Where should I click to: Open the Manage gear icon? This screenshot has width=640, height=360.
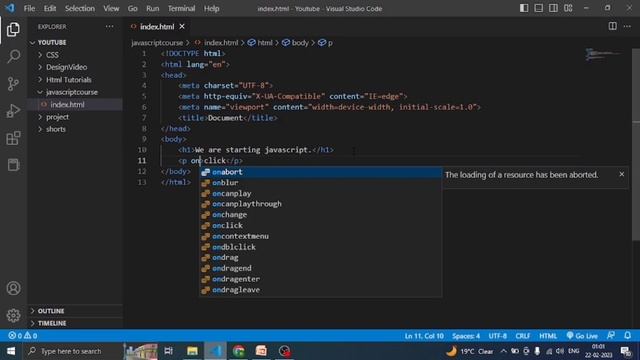(x=13, y=315)
